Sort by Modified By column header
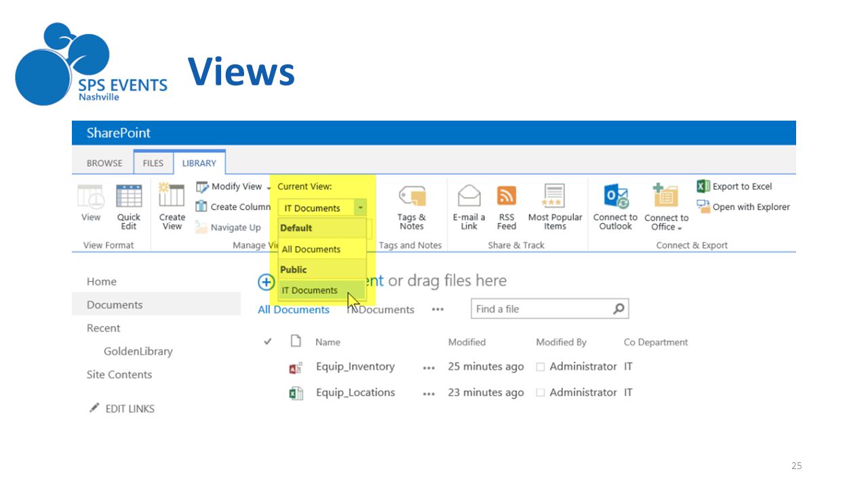 point(561,342)
